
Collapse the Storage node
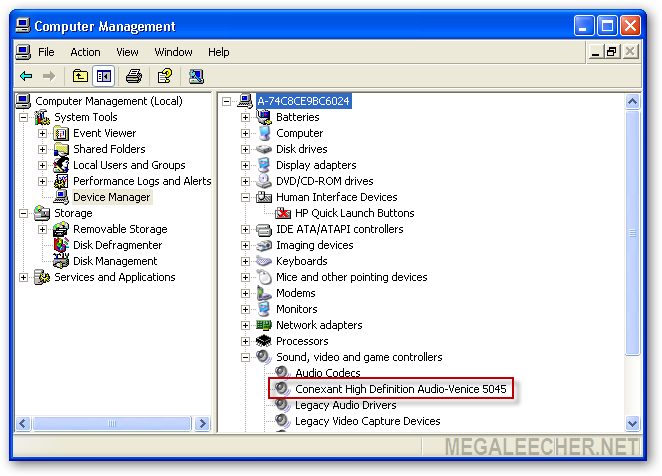click(x=24, y=213)
